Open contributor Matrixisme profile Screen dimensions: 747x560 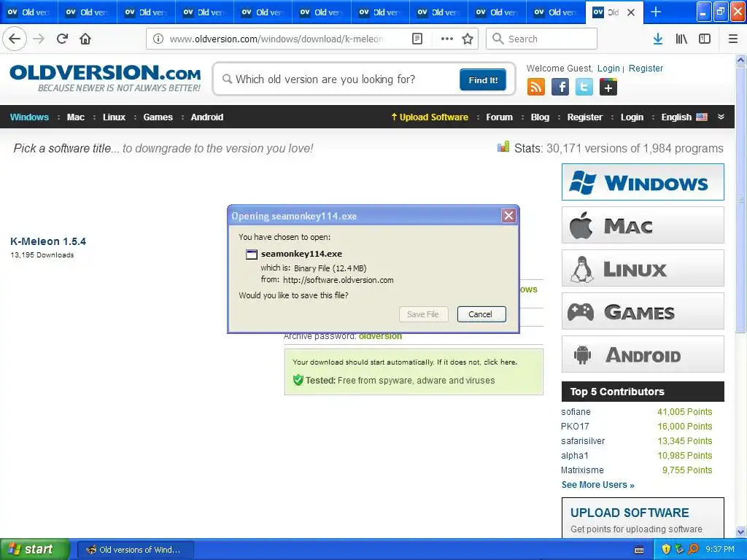pos(582,470)
